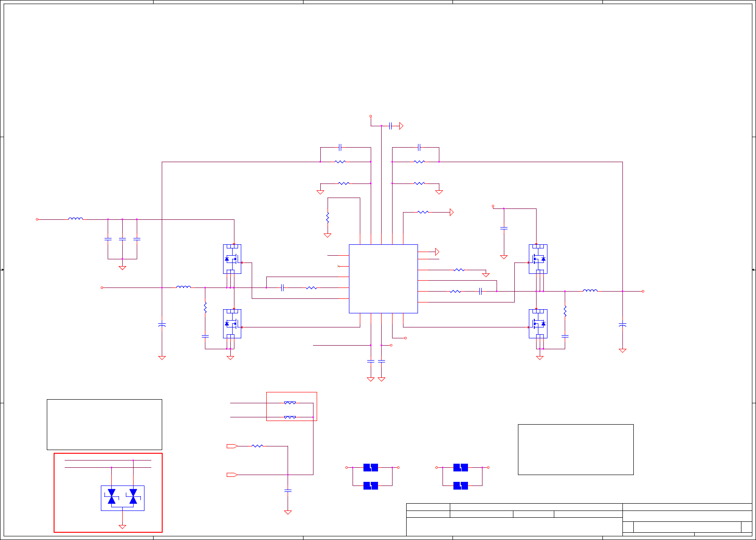Select the upper resistor inside small red box
Screen dimensions: 756x540
click(x=290, y=402)
